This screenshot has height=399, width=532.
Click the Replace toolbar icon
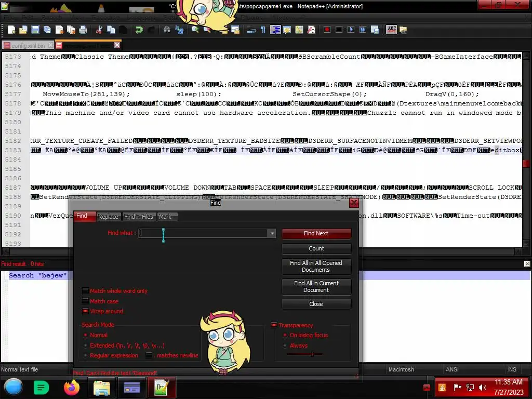pyautogui.click(x=179, y=30)
